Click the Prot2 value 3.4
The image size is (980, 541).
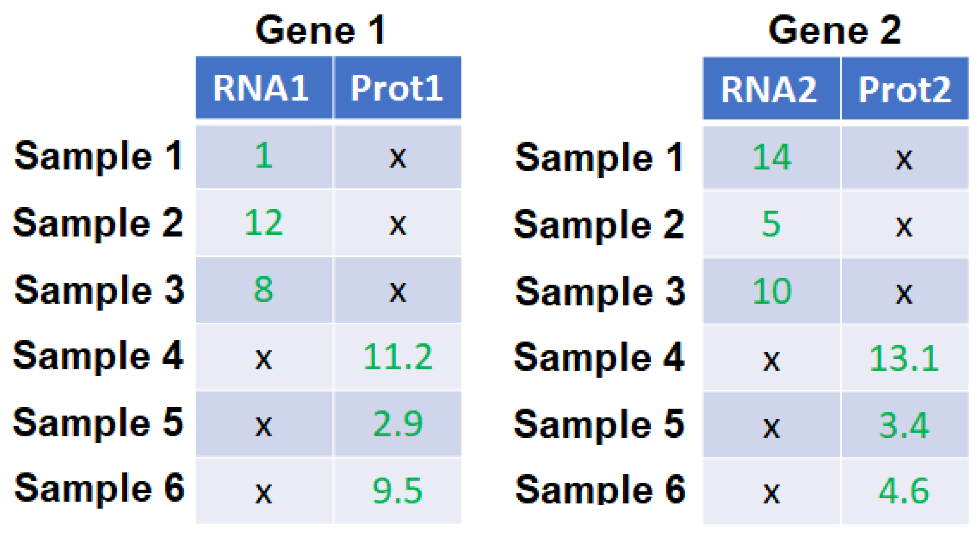(x=904, y=425)
